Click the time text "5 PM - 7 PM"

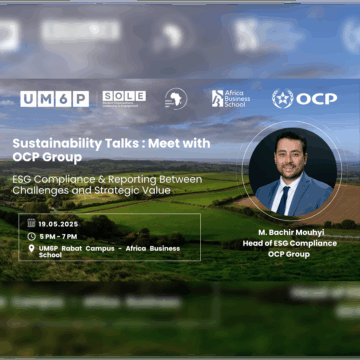[58, 237]
